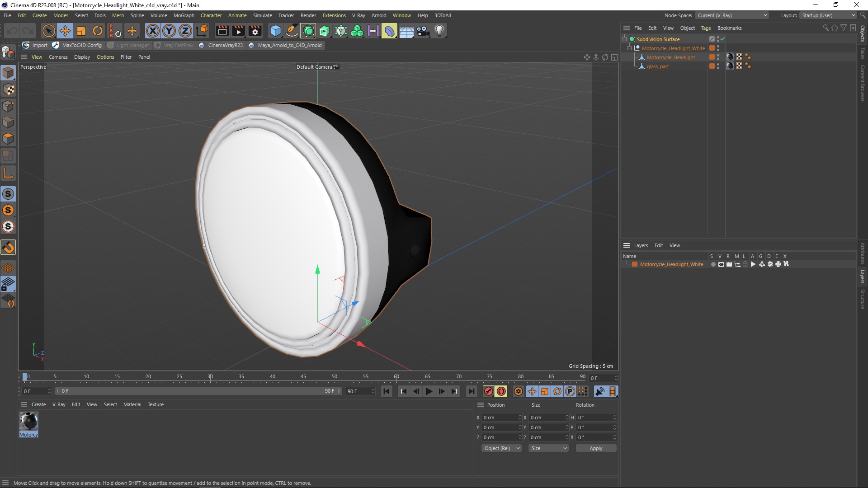Select the Move tool in top toolbar

(65, 31)
